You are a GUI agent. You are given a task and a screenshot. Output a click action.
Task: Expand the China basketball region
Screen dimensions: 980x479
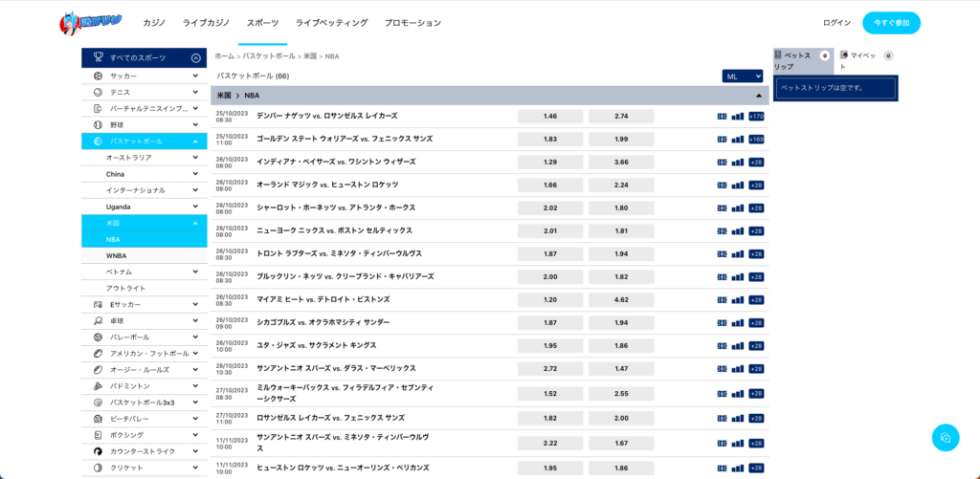tap(195, 174)
